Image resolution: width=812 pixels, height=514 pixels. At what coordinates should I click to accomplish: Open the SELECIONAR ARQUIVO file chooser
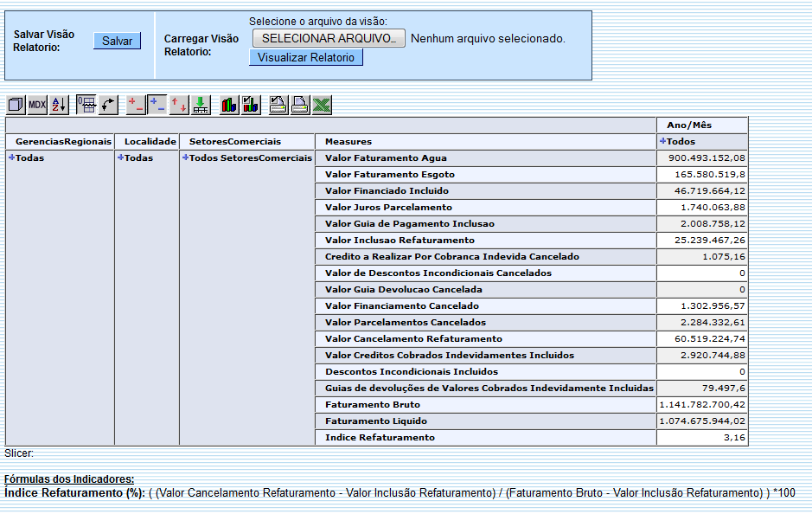pos(328,38)
